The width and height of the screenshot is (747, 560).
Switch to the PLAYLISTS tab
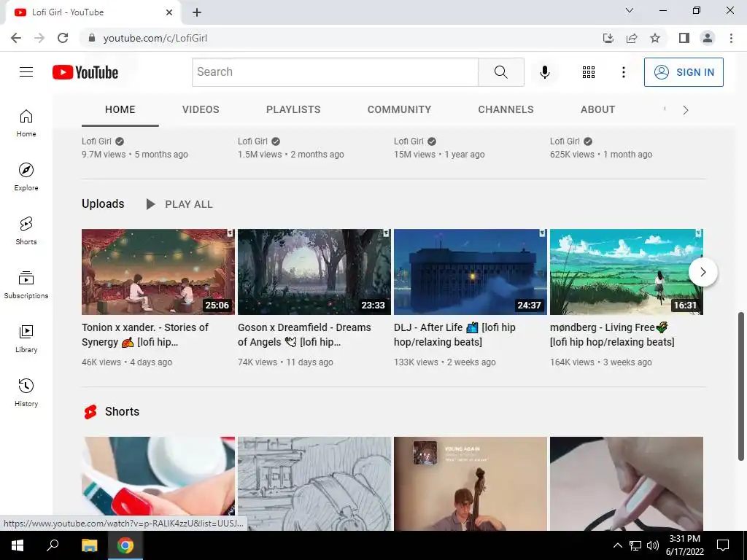click(x=293, y=110)
